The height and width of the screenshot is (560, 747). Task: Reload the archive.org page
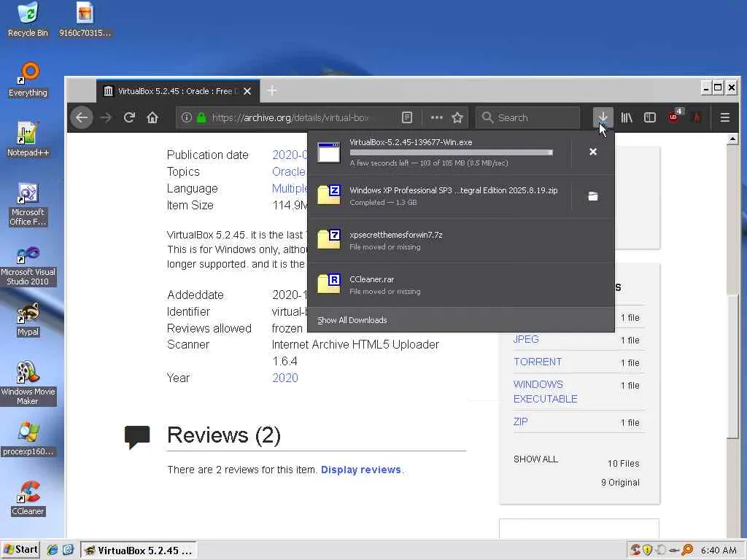pos(129,117)
